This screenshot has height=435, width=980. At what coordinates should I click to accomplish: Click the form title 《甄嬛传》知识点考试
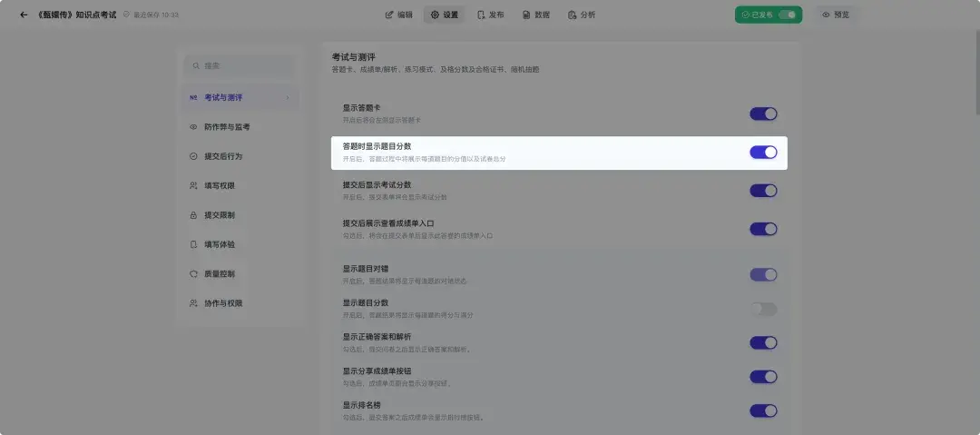click(77, 15)
